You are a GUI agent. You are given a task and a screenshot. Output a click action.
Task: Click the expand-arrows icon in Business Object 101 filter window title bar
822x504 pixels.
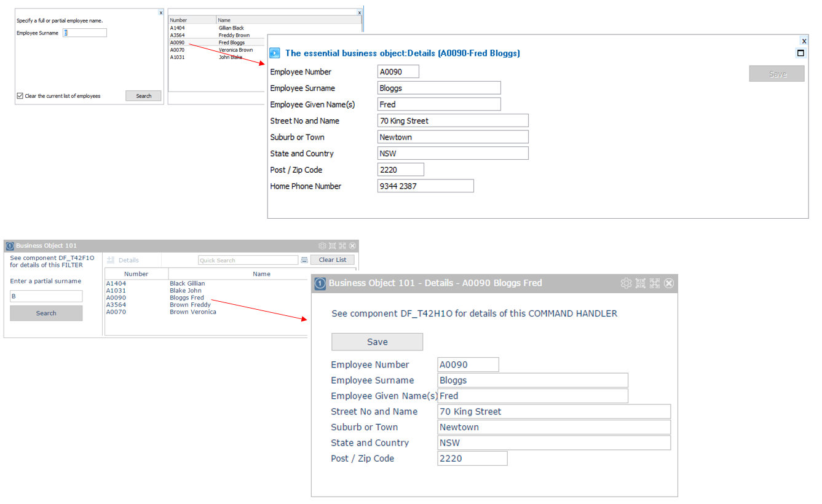[342, 246]
